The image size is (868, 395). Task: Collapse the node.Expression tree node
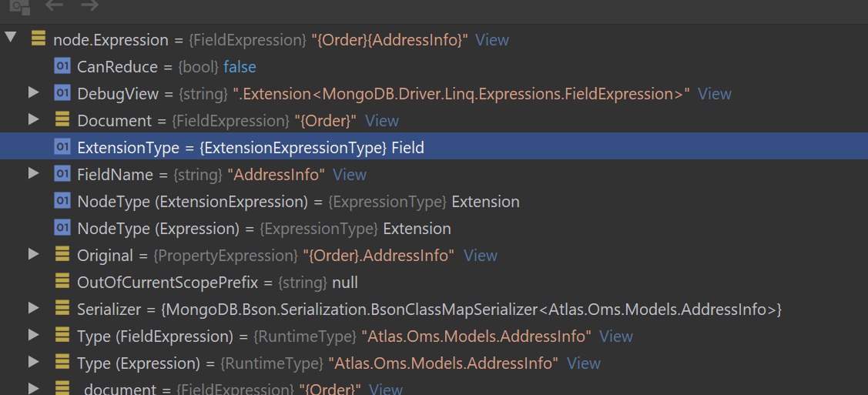coord(10,38)
